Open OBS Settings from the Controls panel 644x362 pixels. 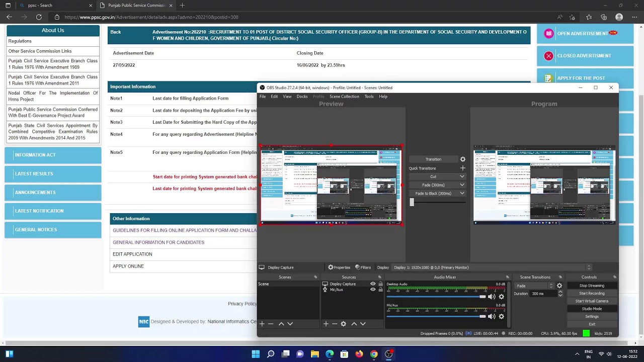592,317
